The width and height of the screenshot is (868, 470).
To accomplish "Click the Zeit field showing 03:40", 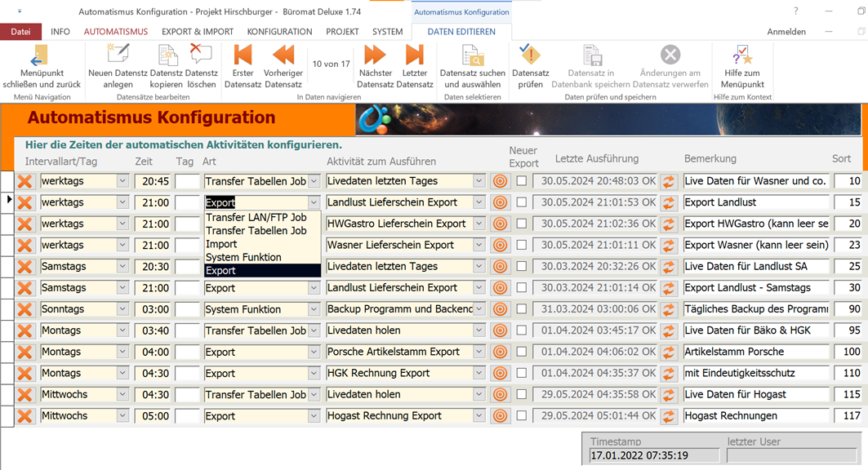I will (153, 330).
